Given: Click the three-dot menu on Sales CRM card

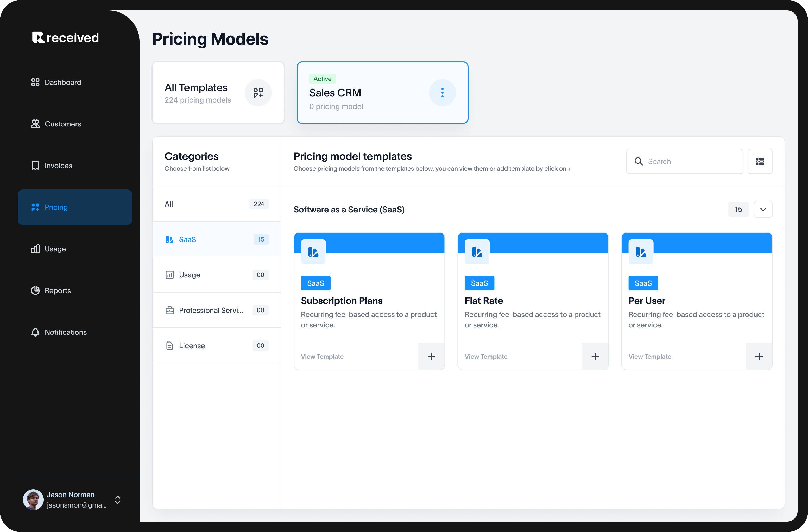Looking at the screenshot, I should coord(442,93).
